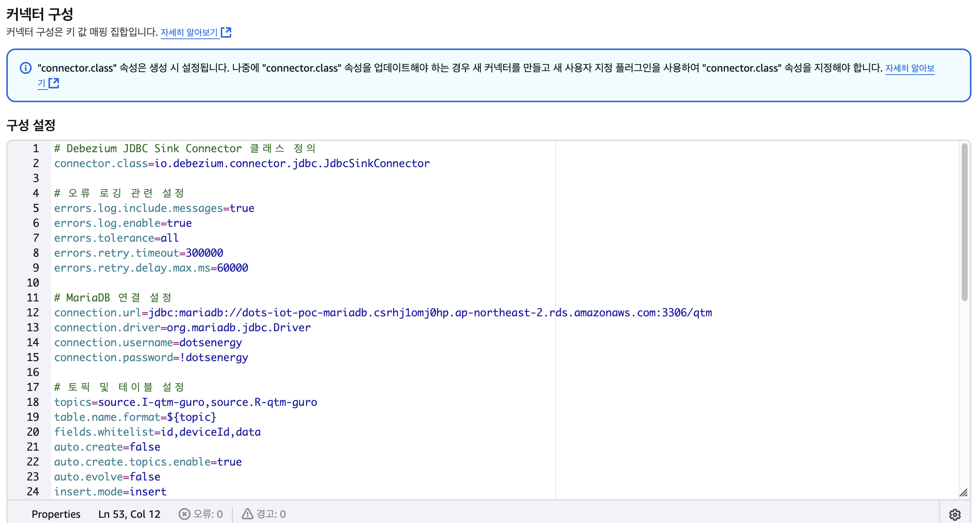The width and height of the screenshot is (980, 523).
Task: Click the warning triangle icon in status bar
Action: pos(247,514)
